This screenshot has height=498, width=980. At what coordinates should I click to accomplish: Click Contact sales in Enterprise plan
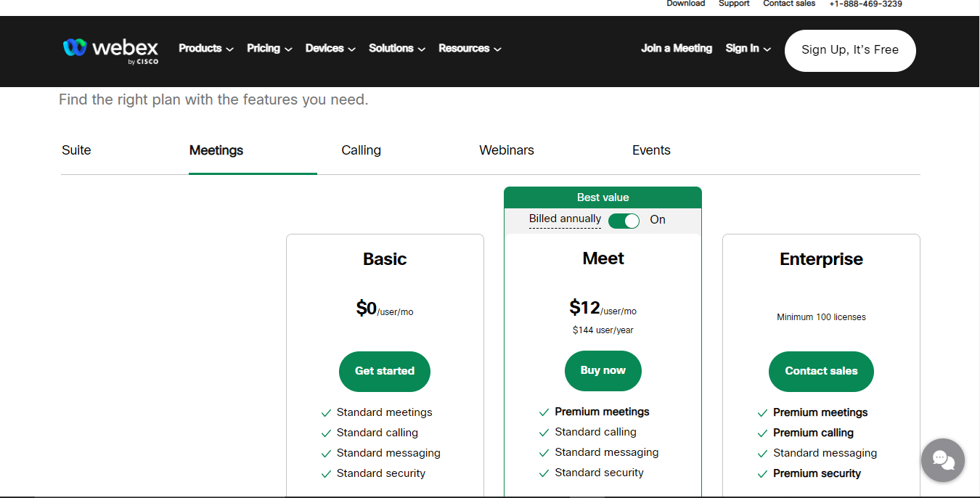[x=821, y=371]
